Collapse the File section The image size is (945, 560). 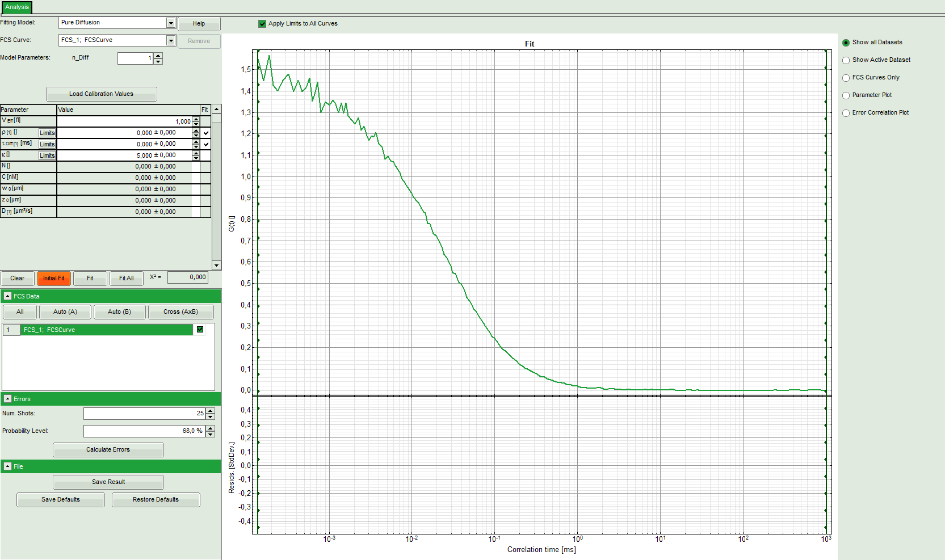point(8,466)
